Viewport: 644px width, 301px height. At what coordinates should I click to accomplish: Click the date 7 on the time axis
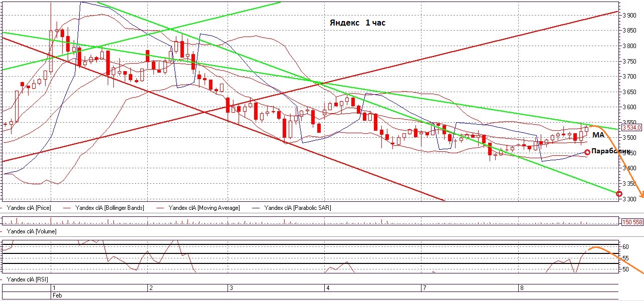pyautogui.click(x=423, y=288)
